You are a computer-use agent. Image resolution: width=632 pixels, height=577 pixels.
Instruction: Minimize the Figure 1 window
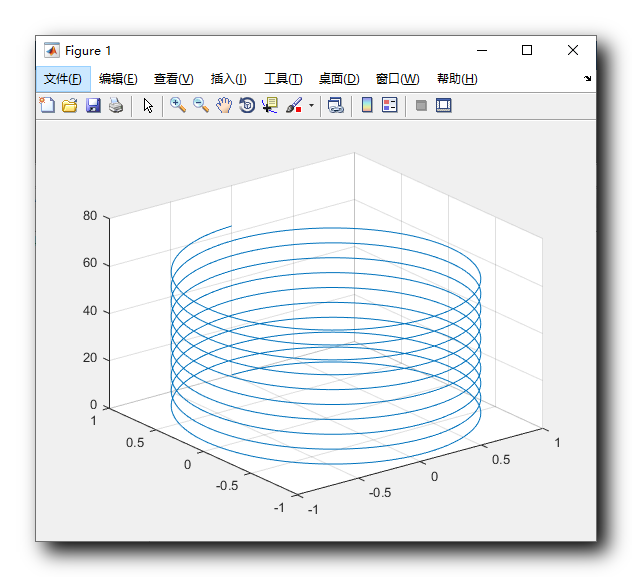click(x=482, y=50)
